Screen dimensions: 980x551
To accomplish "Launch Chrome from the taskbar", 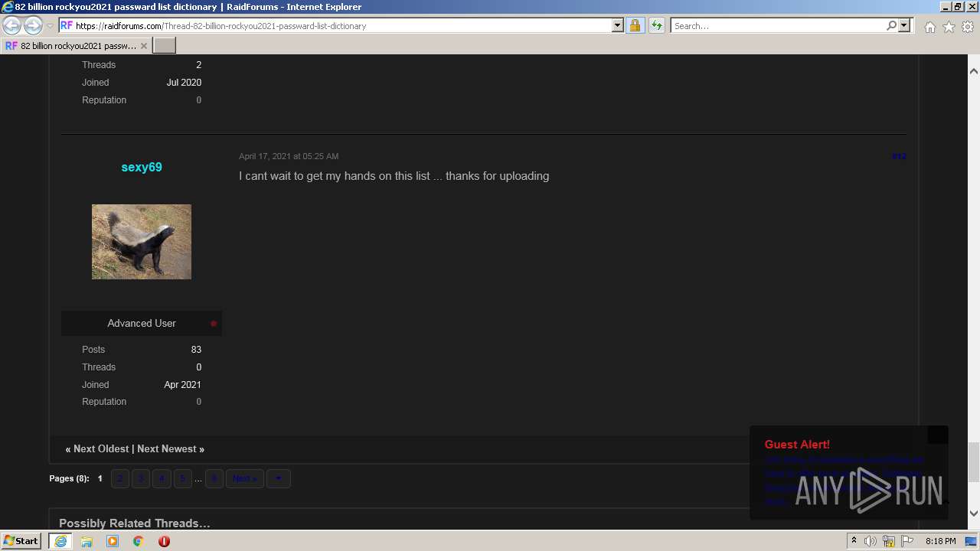I will point(139,541).
